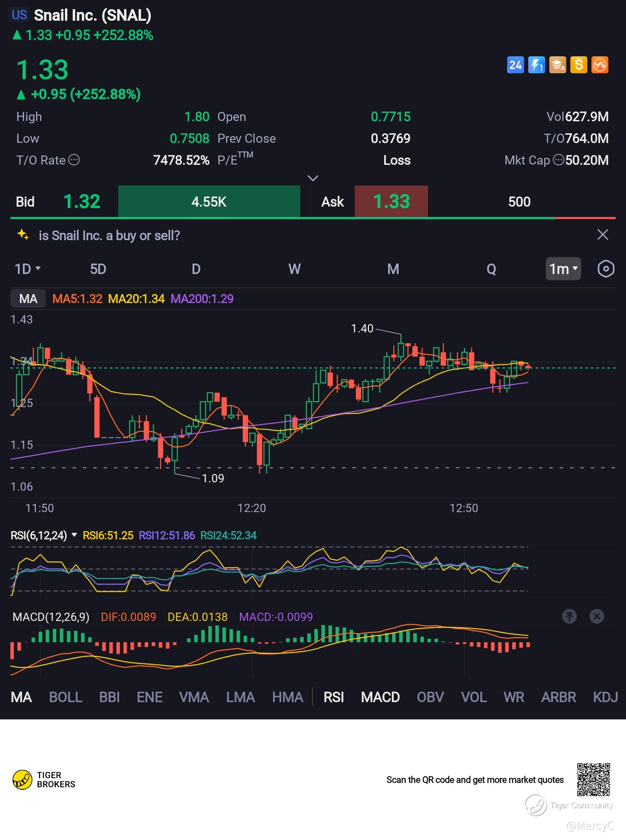Switch chart to 5D tab
Image resolution: width=626 pixels, height=840 pixels.
(98, 269)
